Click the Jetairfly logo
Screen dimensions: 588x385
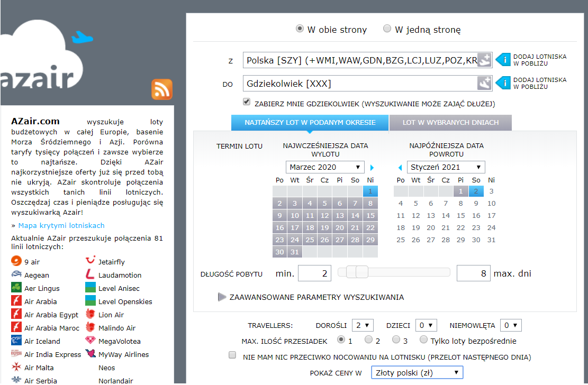pyautogui.click(x=91, y=260)
